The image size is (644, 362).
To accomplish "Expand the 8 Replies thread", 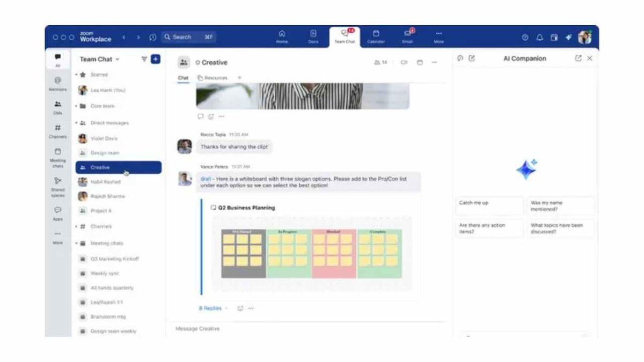I will click(x=210, y=308).
